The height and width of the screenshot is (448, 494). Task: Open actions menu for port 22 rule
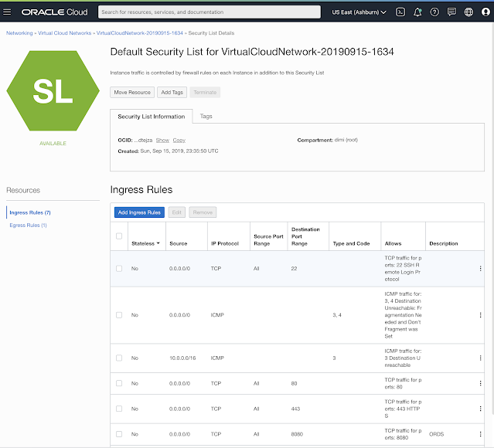coord(480,269)
